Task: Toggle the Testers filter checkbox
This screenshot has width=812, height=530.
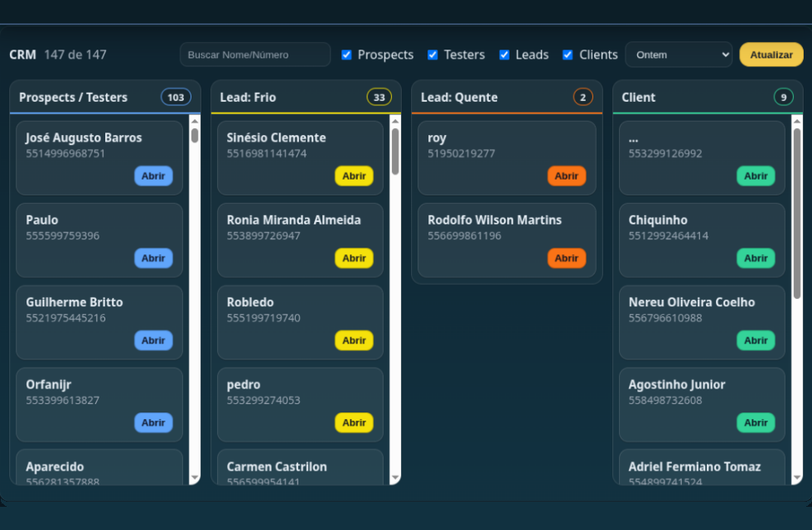Action: (x=433, y=55)
